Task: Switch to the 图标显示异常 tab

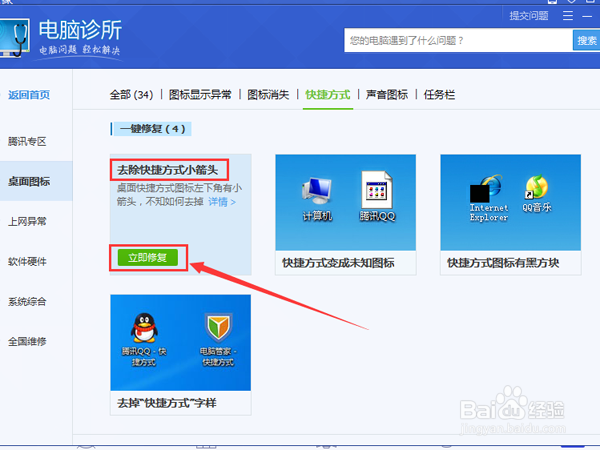Action: click(x=200, y=95)
